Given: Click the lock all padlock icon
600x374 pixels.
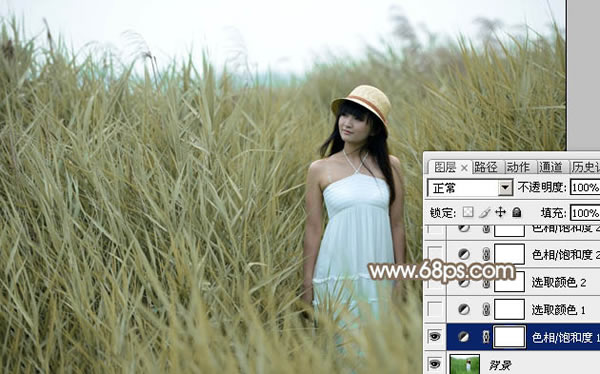Looking at the screenshot, I should pos(517,212).
